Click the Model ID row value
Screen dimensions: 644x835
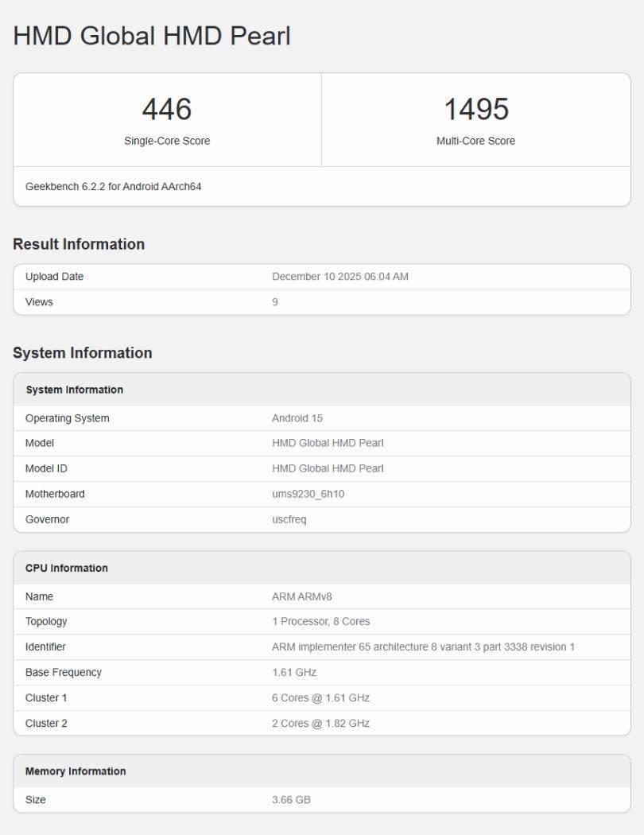(x=328, y=468)
